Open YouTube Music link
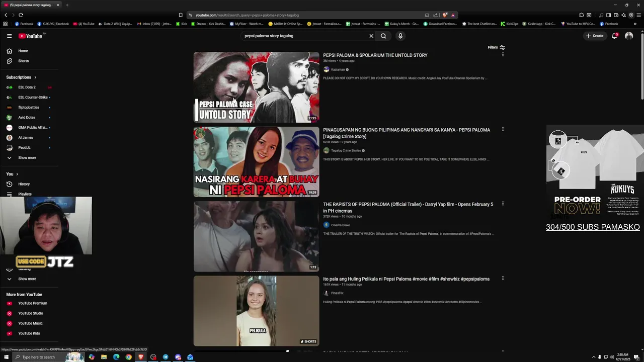 pyautogui.click(x=29, y=323)
